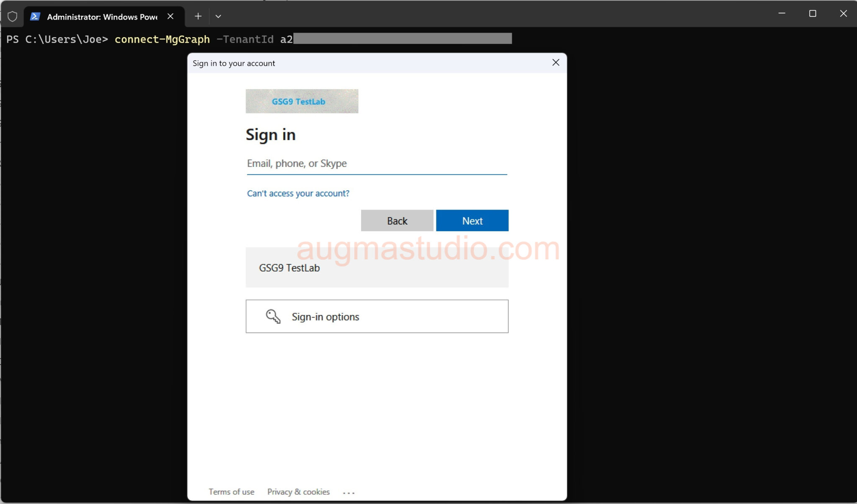Click the GSG9 TestLab logo image
Viewport: 857px width, 504px height.
[301, 101]
